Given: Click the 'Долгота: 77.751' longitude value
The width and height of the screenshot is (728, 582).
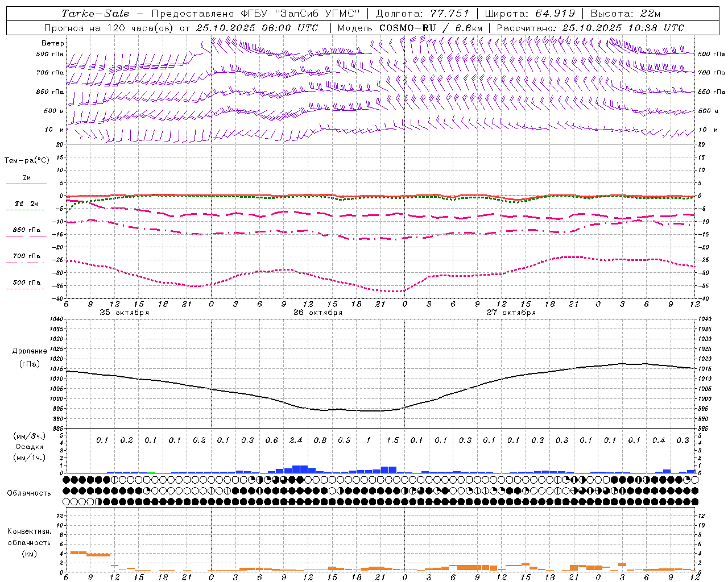Looking at the screenshot, I should [x=423, y=14].
